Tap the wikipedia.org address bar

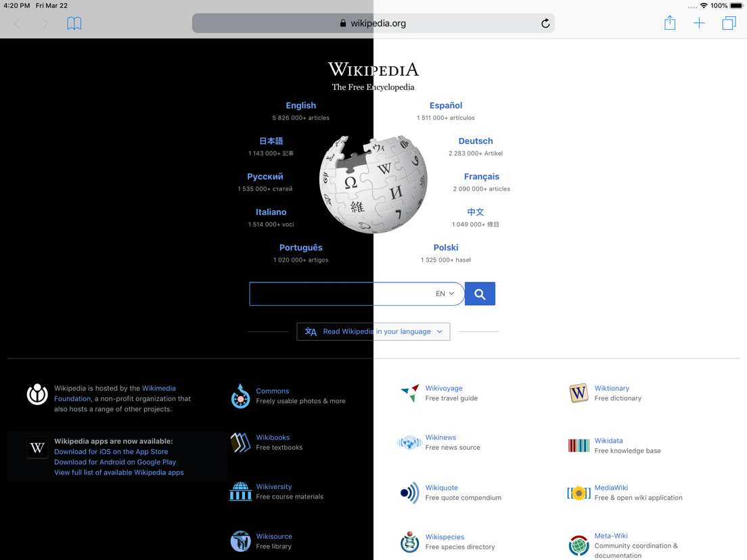coord(373,23)
